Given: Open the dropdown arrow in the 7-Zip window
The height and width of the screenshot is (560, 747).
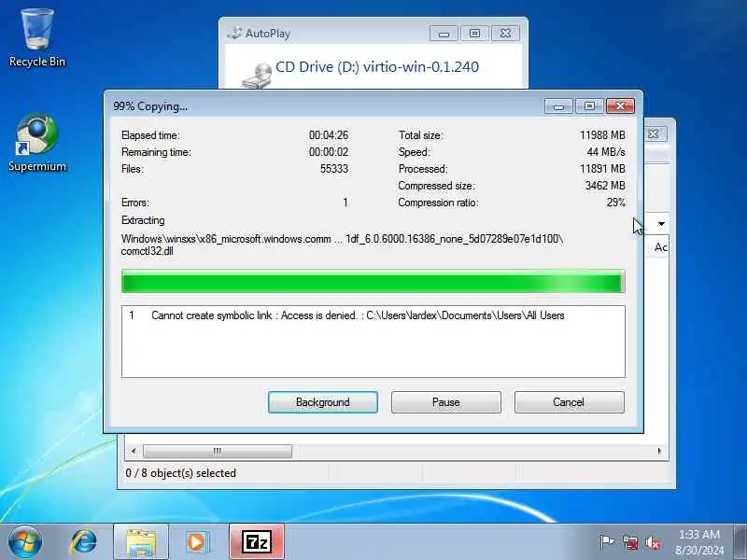Looking at the screenshot, I should (x=661, y=223).
